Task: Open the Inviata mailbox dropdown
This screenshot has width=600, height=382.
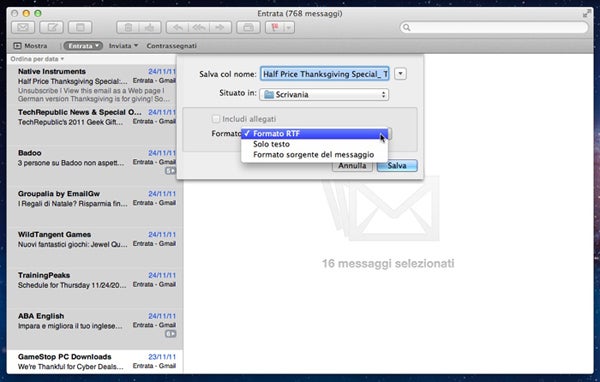Action: (x=123, y=46)
